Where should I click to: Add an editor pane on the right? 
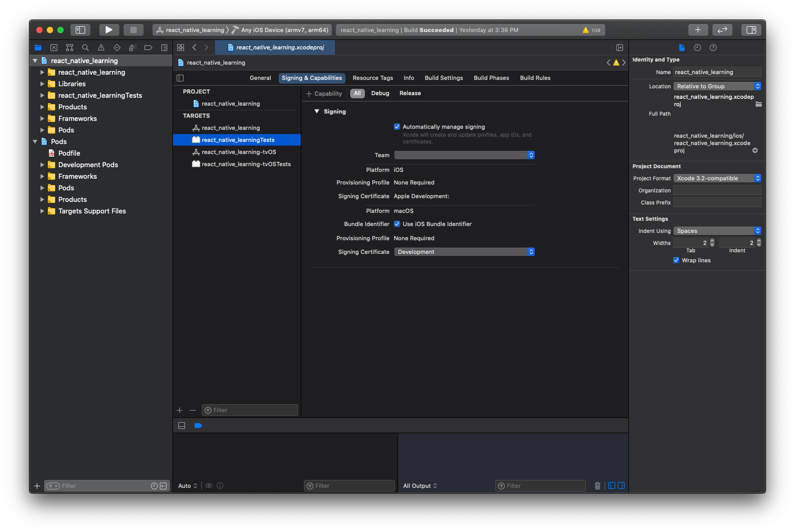pos(619,47)
